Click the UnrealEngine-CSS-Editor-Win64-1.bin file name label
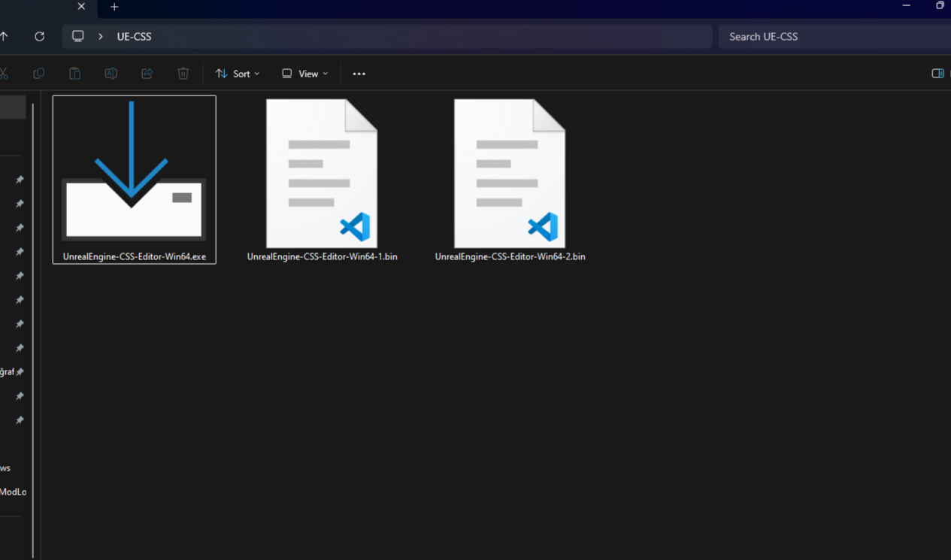 click(x=322, y=256)
